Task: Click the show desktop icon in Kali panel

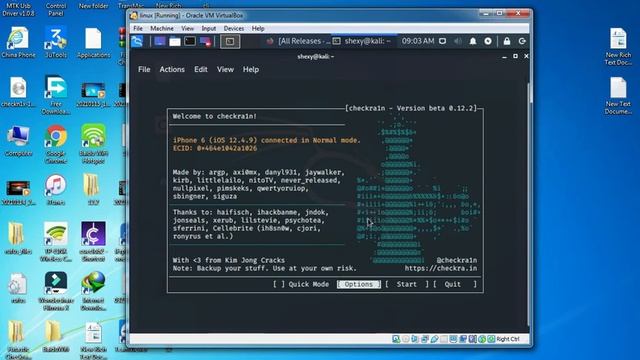Action: (x=159, y=41)
